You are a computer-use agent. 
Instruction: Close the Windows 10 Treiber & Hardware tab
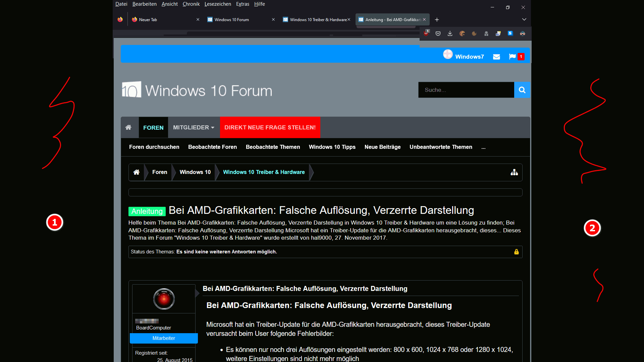(x=349, y=19)
